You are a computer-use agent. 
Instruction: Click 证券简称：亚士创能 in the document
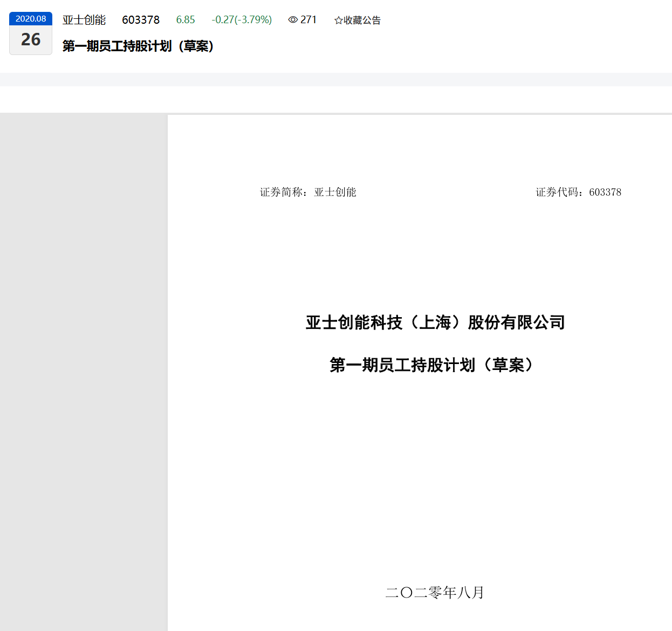point(308,193)
